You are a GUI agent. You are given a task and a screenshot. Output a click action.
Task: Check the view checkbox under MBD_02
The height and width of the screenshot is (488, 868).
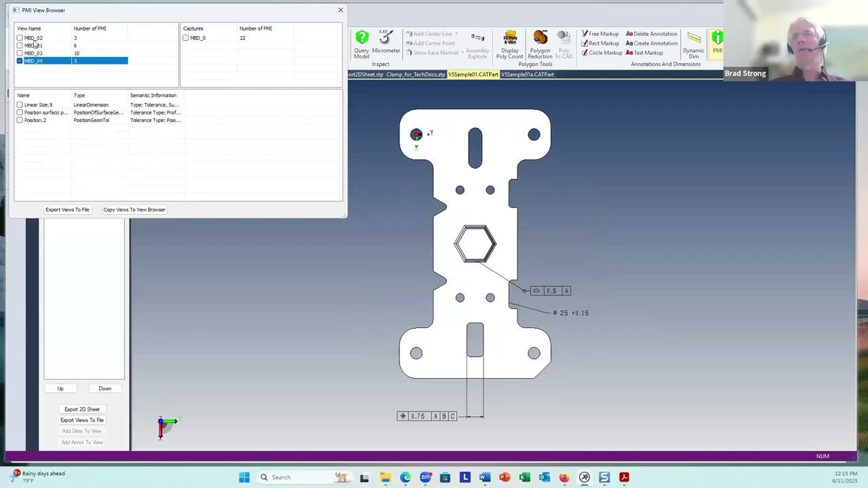point(20,45)
